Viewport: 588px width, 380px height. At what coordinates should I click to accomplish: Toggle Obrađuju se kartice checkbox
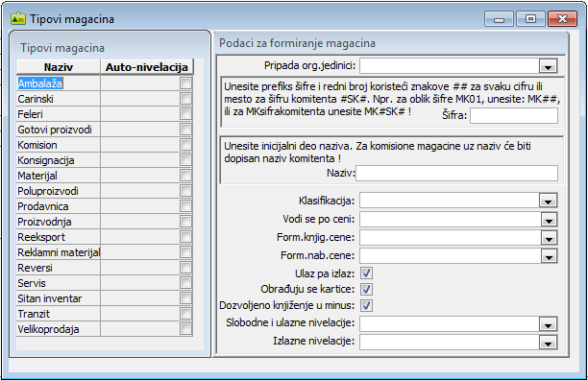click(x=366, y=289)
